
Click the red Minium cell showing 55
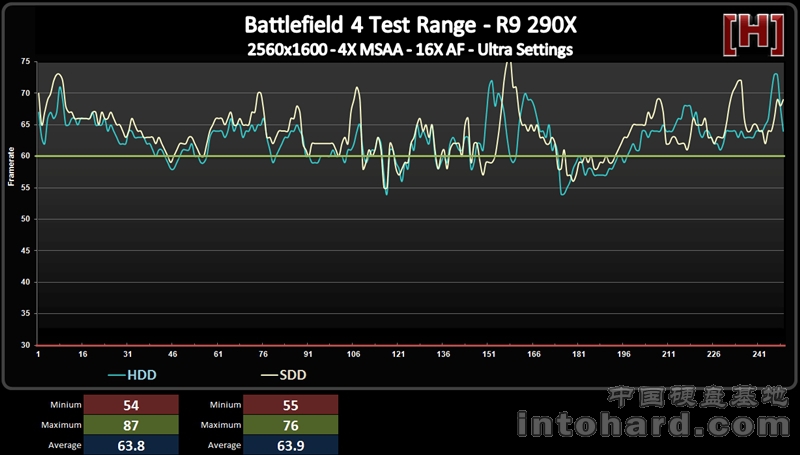click(290, 405)
